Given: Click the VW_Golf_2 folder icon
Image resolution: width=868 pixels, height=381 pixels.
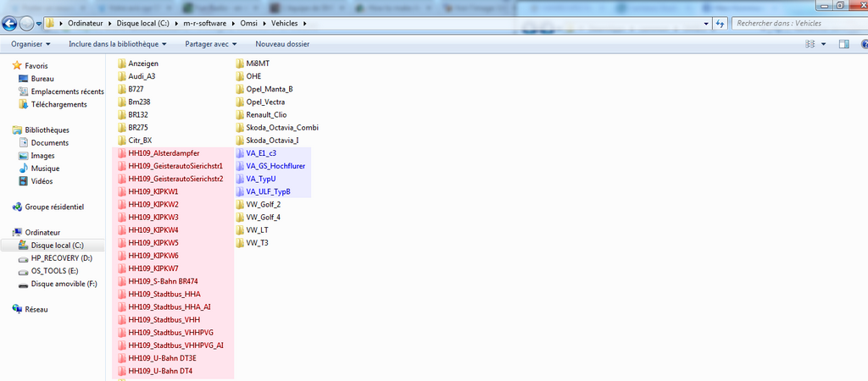Looking at the screenshot, I should click(x=240, y=204).
